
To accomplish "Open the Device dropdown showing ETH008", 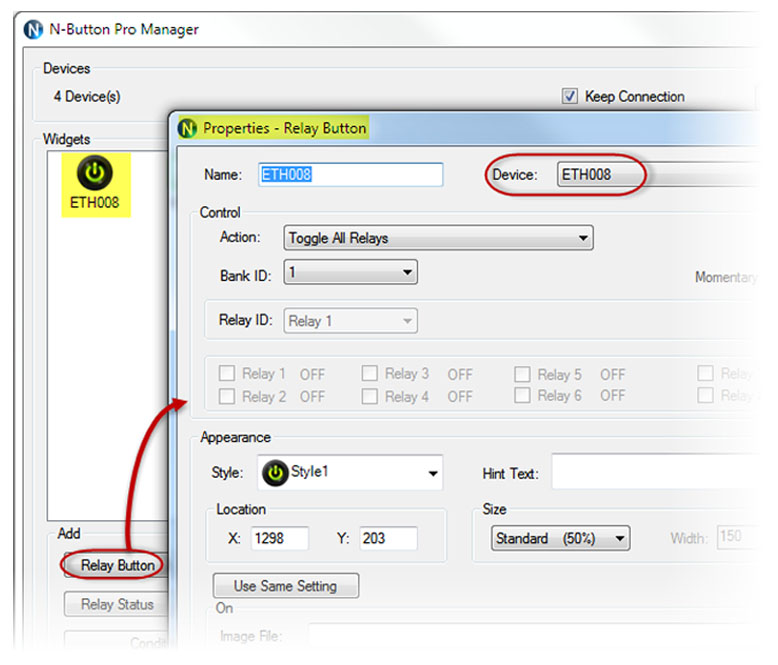I will [x=657, y=175].
